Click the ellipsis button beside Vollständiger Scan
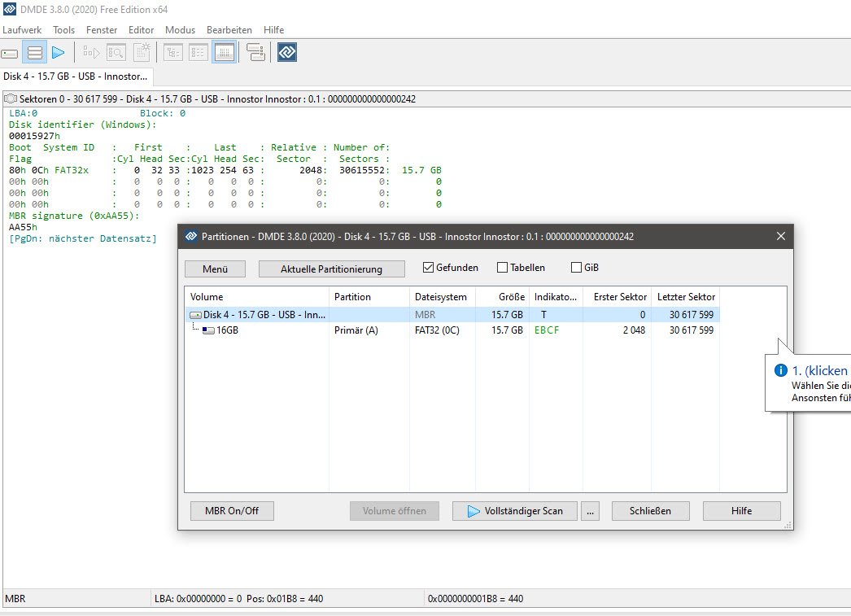This screenshot has width=851, height=616. pyautogui.click(x=591, y=511)
